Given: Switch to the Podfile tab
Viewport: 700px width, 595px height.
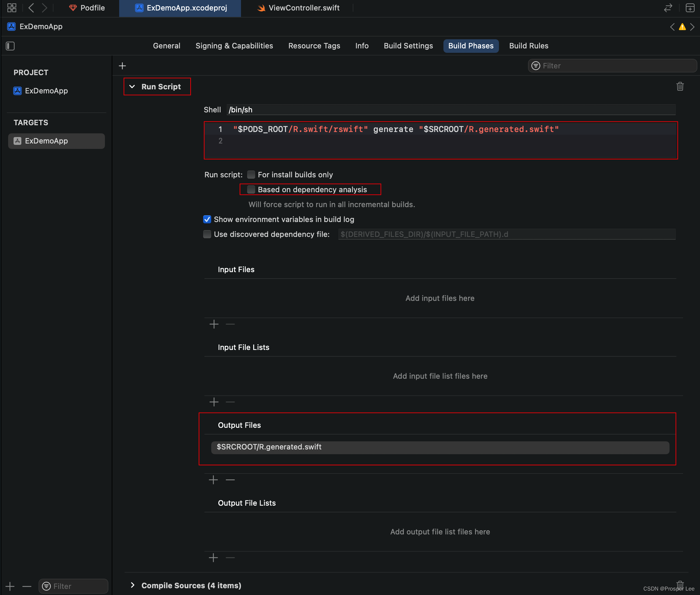Looking at the screenshot, I should 87,8.
